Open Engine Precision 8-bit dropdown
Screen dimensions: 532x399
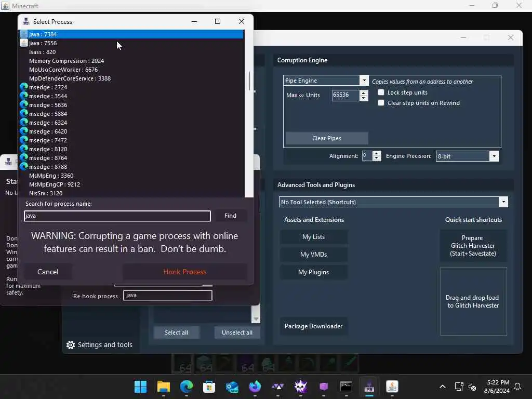494,156
